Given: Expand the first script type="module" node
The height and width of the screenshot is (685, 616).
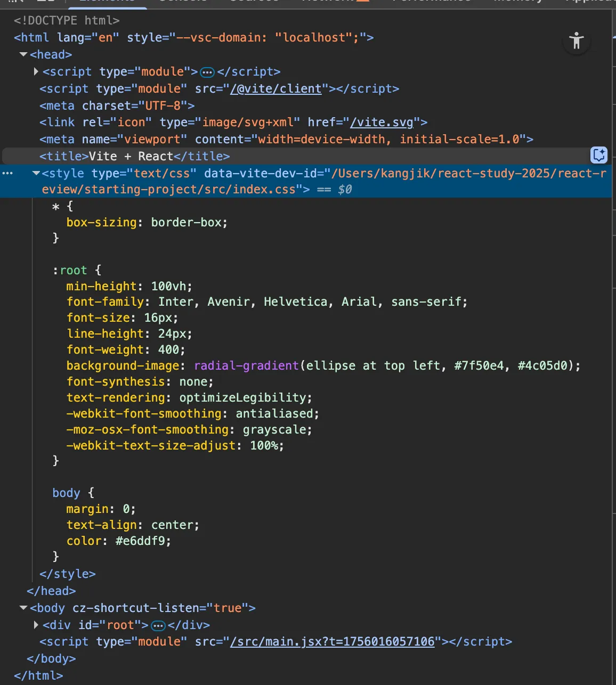Looking at the screenshot, I should 36,71.
